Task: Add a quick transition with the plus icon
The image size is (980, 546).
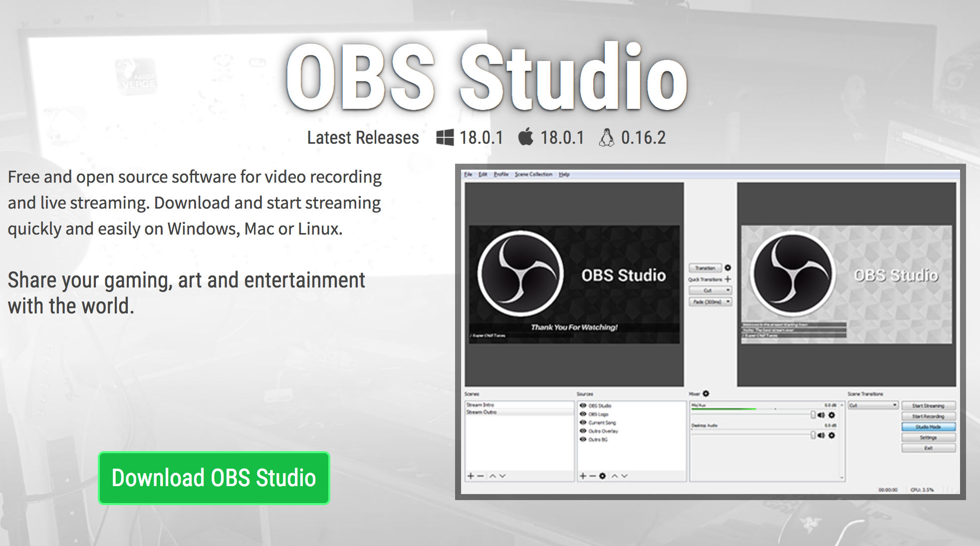Action: click(728, 279)
